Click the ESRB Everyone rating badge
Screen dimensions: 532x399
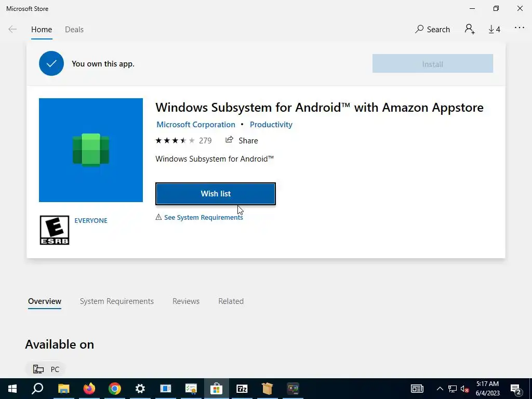[x=54, y=230]
